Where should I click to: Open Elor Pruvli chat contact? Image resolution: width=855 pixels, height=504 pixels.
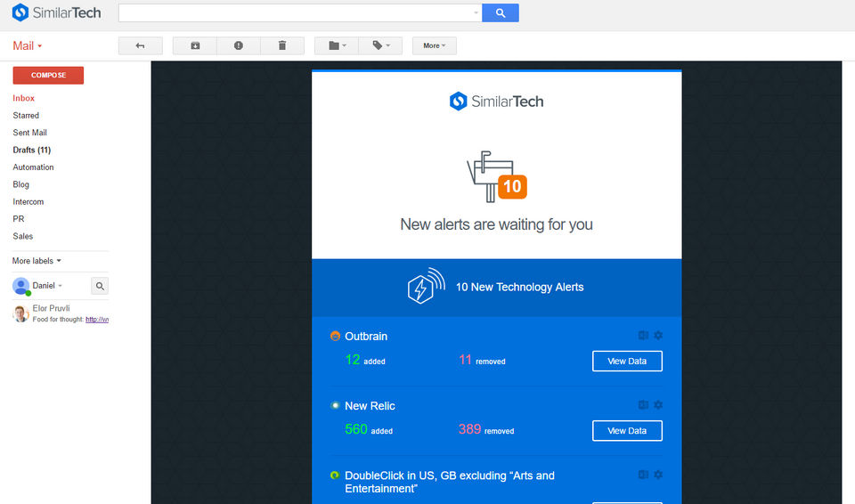point(51,308)
